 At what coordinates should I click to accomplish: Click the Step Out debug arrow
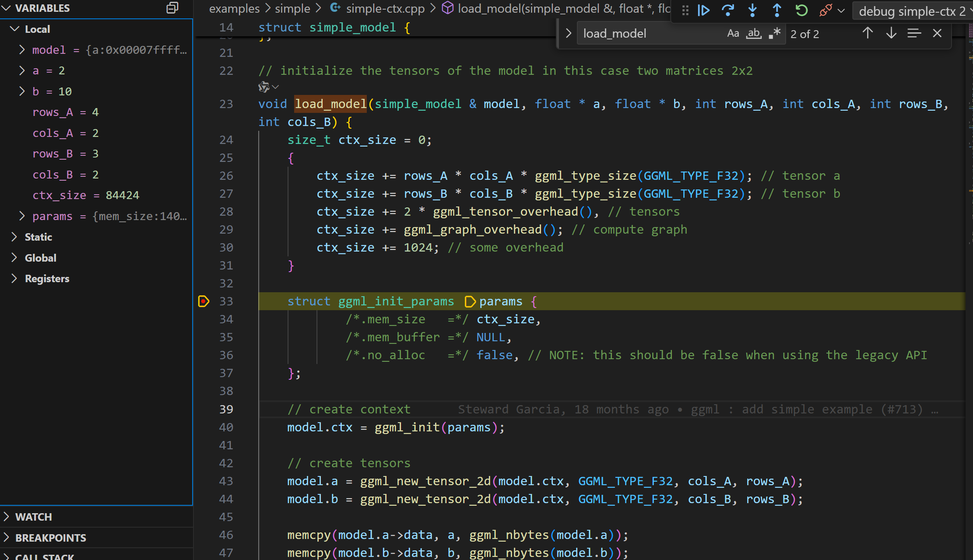[x=777, y=10]
